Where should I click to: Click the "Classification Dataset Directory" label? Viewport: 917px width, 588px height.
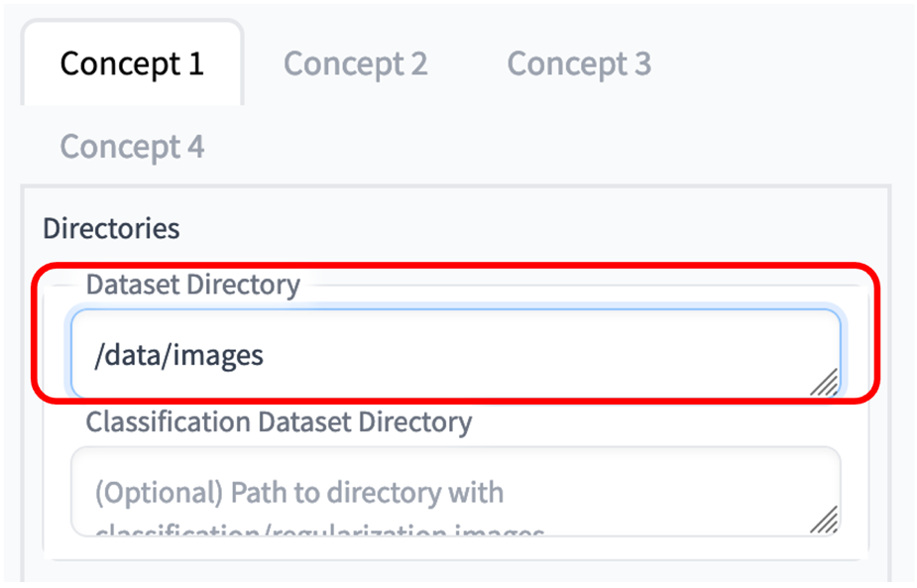[x=279, y=422]
